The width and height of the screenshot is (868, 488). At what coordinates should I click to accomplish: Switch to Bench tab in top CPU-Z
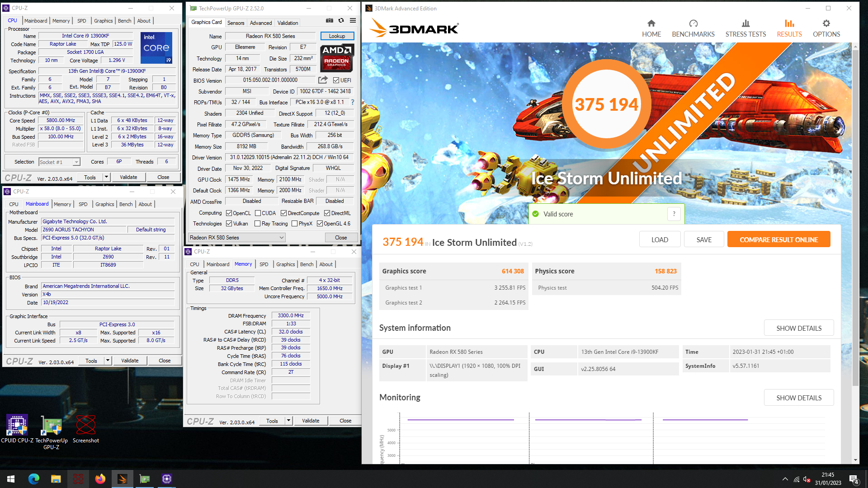click(x=124, y=21)
